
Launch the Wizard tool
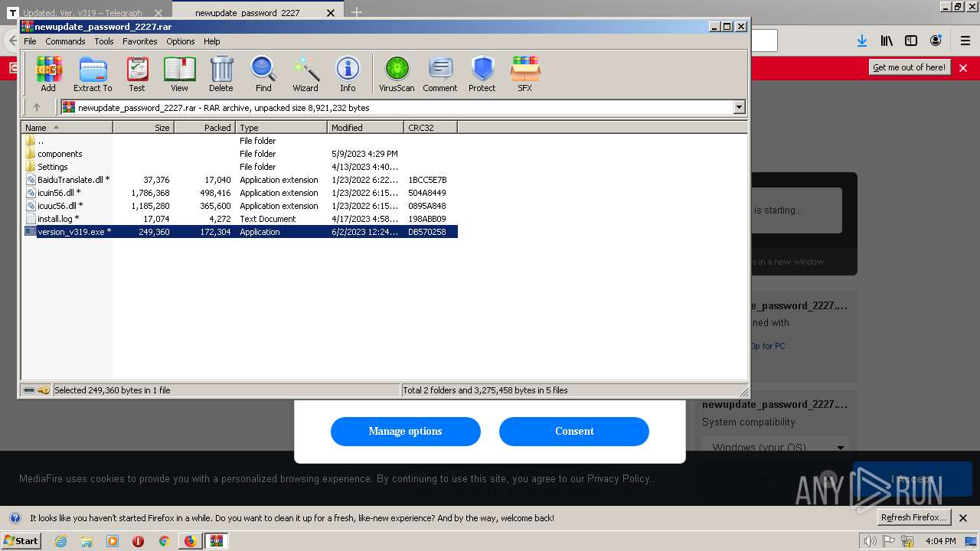(305, 74)
